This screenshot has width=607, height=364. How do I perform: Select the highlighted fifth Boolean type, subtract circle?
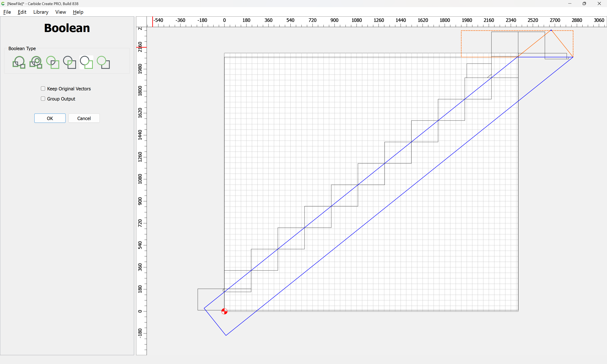tap(86, 62)
